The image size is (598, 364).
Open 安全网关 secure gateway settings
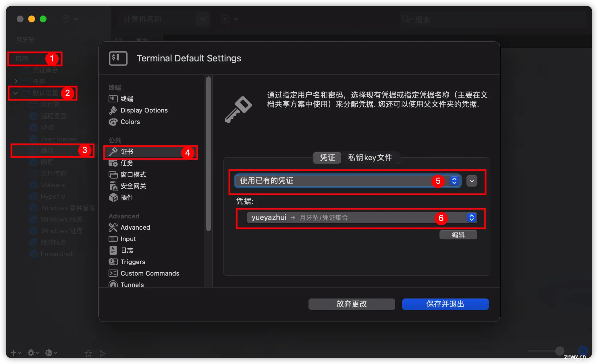click(x=127, y=186)
